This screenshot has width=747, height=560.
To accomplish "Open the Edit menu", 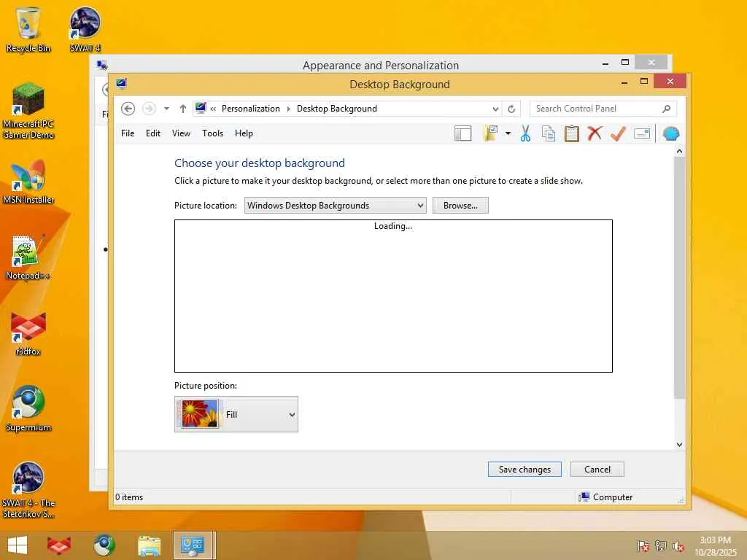I will pos(153,133).
